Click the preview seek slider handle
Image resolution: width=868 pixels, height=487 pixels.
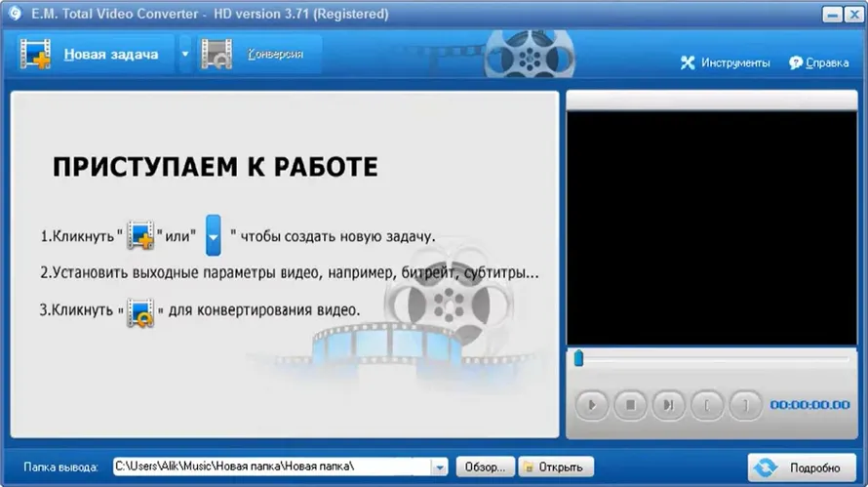(578, 358)
